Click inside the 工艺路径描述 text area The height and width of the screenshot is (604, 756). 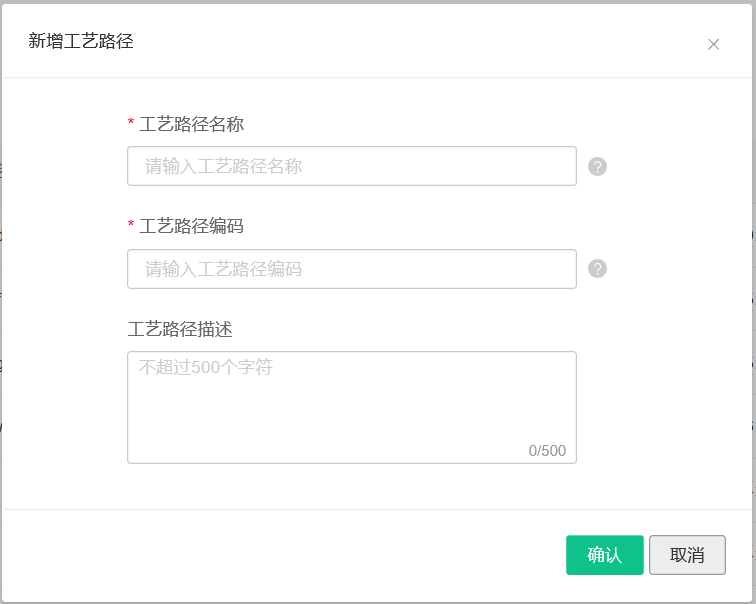click(x=351, y=407)
